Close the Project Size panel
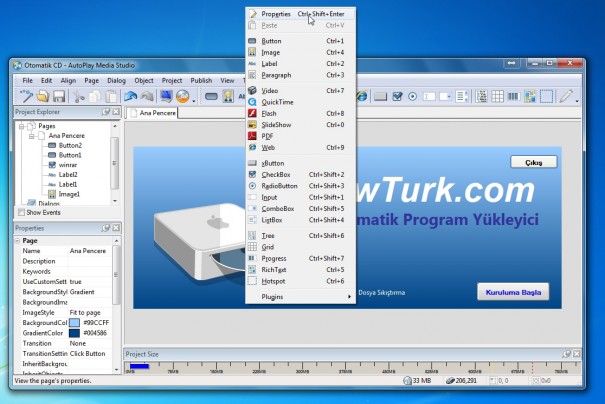Viewport: 605px width, 404px height. coord(576,354)
